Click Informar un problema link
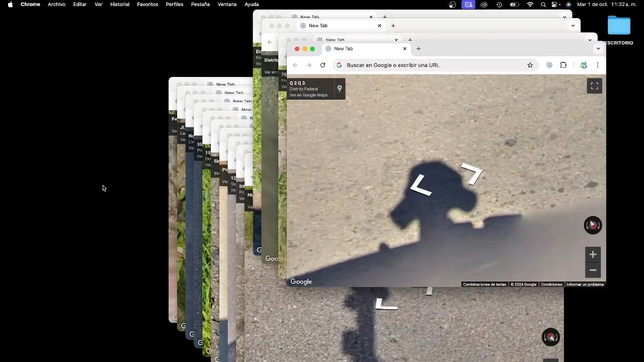Image resolution: width=644 pixels, height=362 pixels. [x=585, y=285]
